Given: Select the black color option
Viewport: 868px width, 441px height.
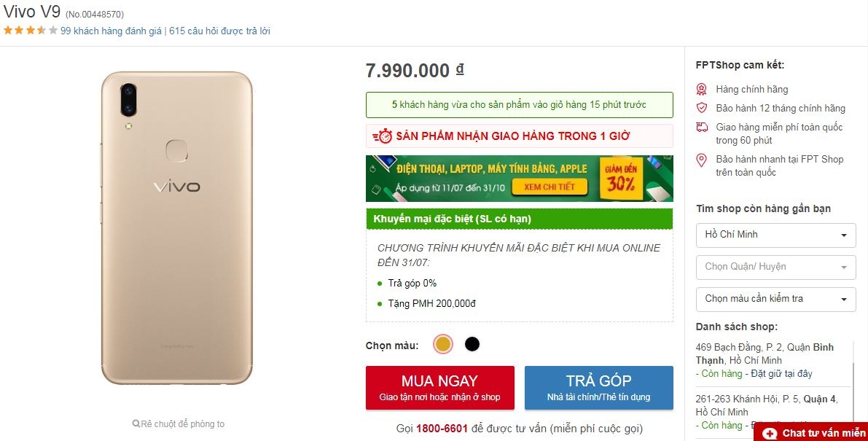Looking at the screenshot, I should tap(472, 344).
